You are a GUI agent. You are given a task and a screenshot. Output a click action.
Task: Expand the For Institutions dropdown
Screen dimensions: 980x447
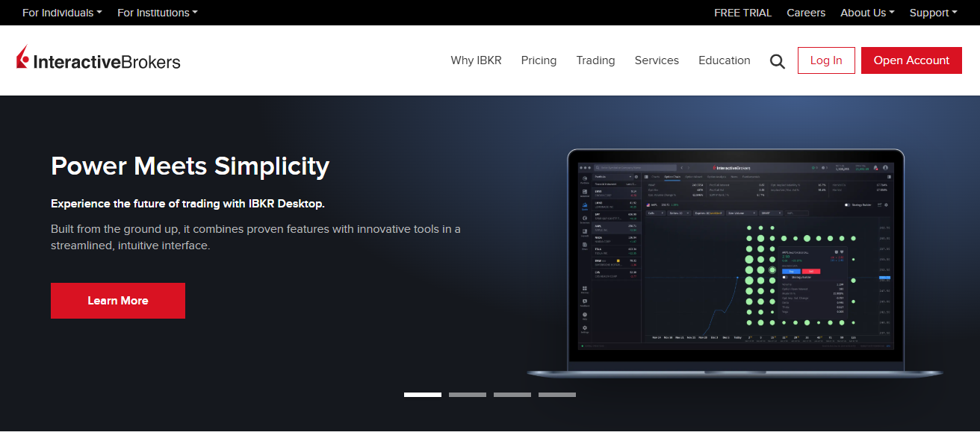158,13
